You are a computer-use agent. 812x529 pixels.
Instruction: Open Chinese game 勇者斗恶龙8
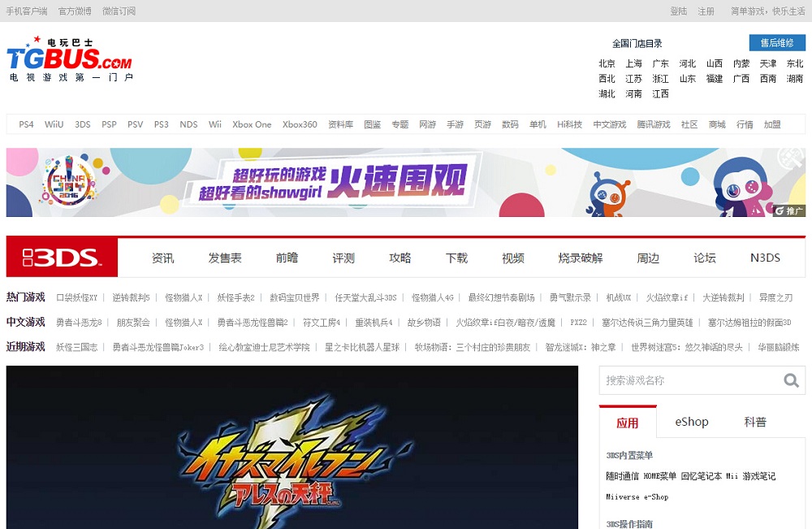pos(79,323)
